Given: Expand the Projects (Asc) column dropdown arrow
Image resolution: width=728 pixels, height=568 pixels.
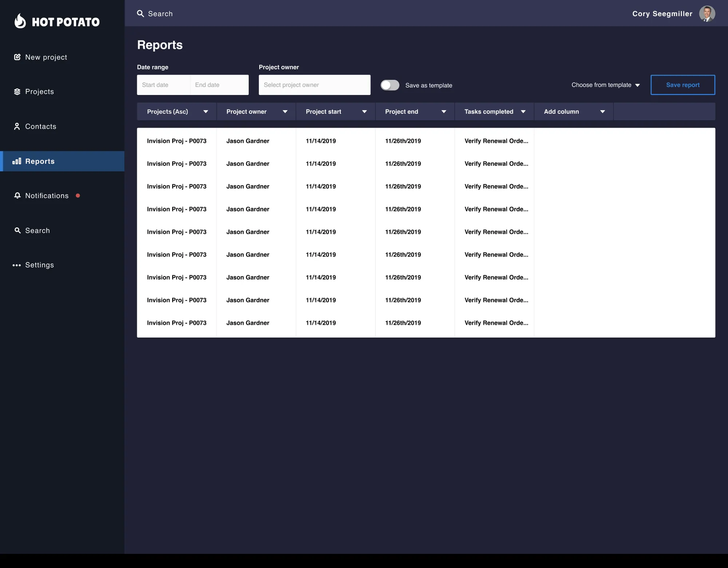Looking at the screenshot, I should click(x=206, y=112).
